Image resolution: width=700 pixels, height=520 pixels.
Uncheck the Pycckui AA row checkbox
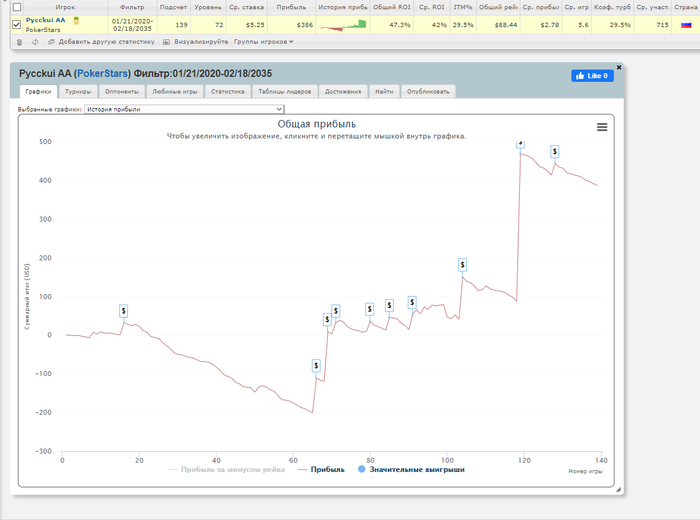point(17,25)
